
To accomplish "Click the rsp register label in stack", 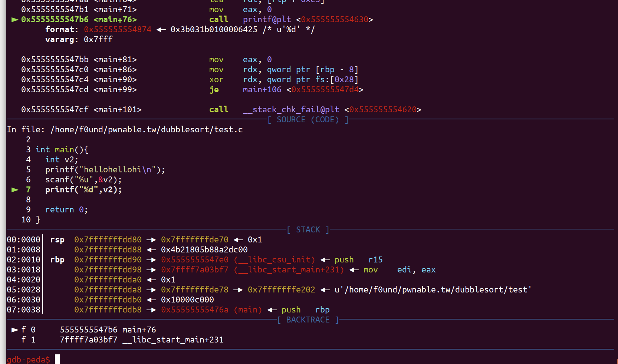I will (57, 240).
